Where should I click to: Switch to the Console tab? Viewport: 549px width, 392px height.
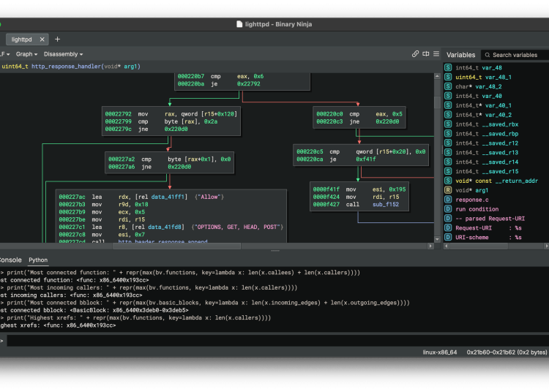click(10, 260)
